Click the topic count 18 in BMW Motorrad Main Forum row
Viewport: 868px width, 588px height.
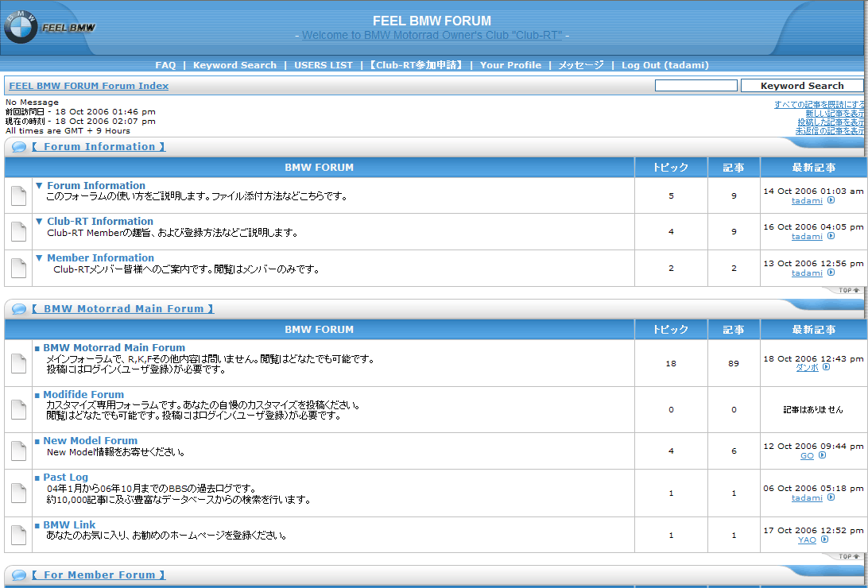click(x=671, y=363)
